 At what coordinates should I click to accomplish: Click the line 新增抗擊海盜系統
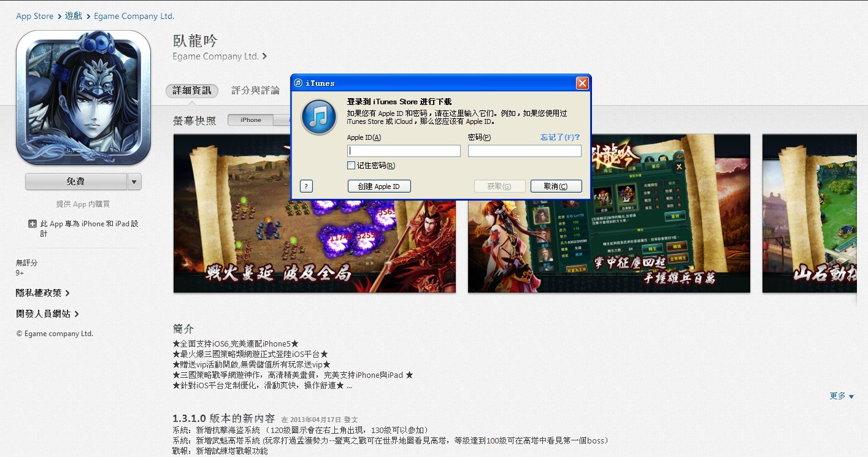point(301,430)
